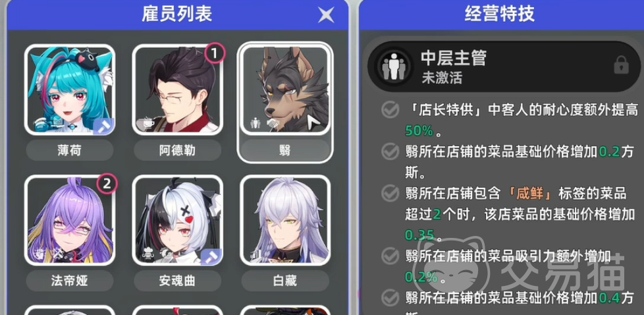This screenshot has height=315, width=644.
Task: Close the 雇员列表 panel with X icon
Action: coord(326,14)
